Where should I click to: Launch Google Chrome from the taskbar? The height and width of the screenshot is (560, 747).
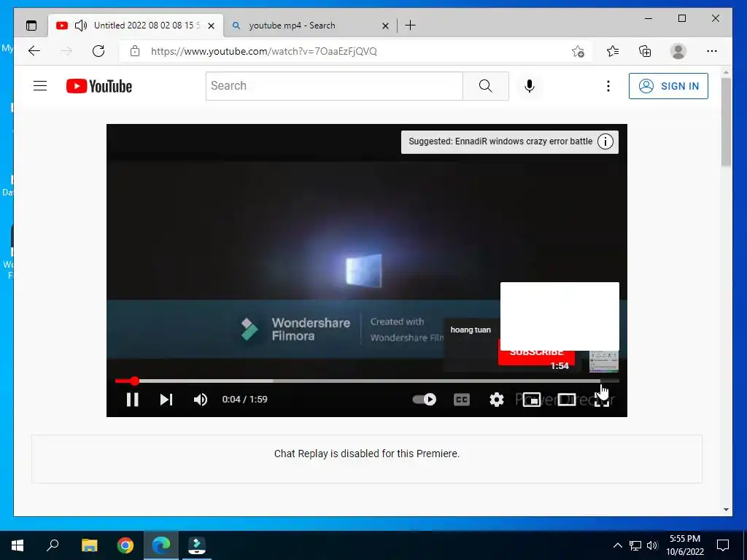coord(125,545)
